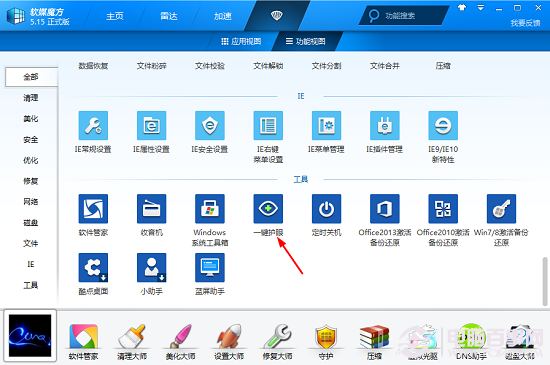Select 修复 category in sidebar
The image size is (550, 365).
(x=31, y=181)
